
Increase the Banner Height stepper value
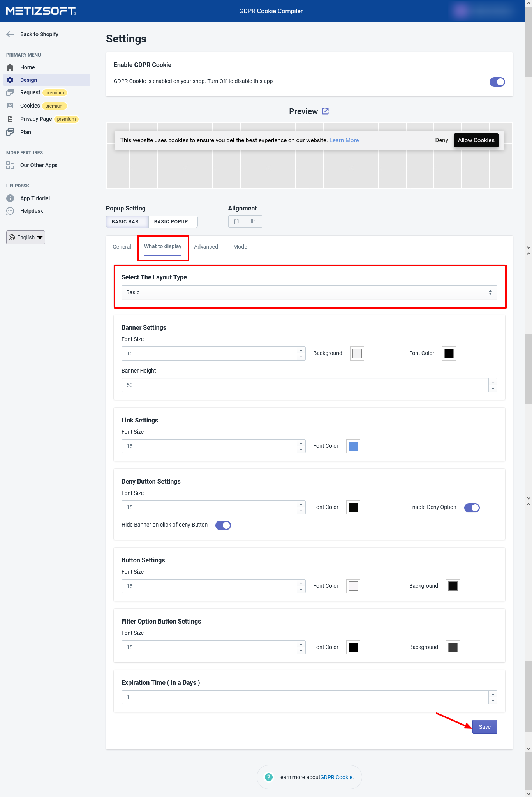[493, 382]
